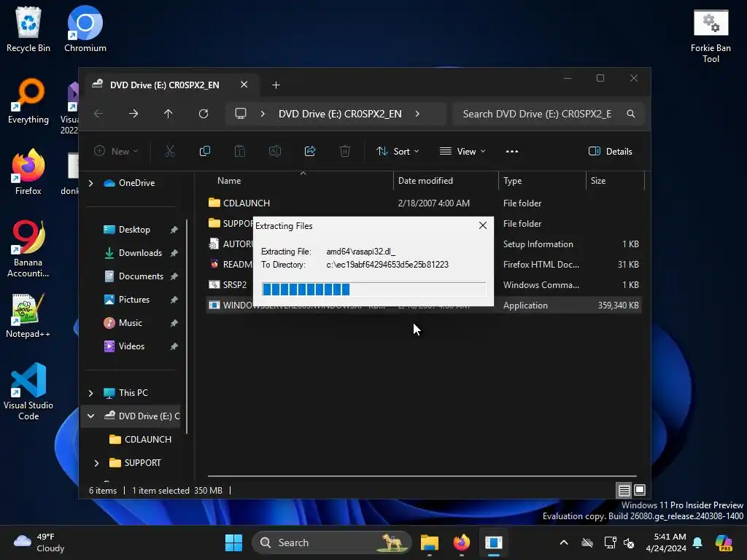Open the New dropdown menu
The height and width of the screenshot is (560, 747).
coord(116,152)
